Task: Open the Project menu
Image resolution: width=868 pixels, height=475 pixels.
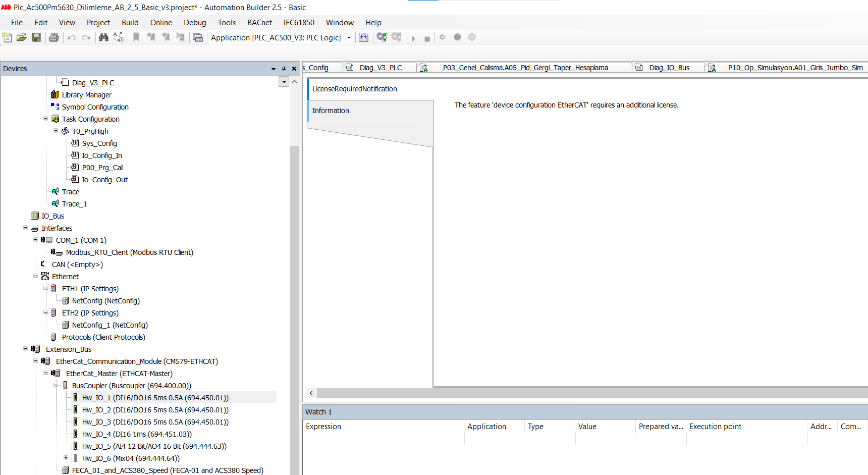Action: pos(98,23)
